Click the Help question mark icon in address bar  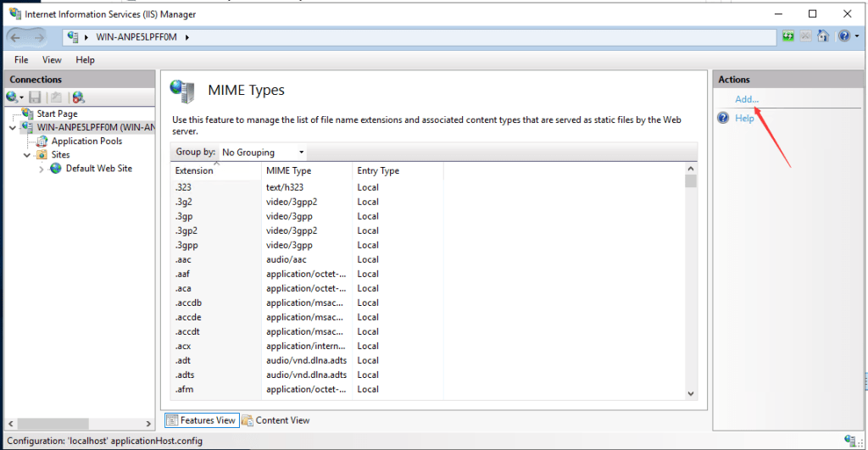[844, 36]
